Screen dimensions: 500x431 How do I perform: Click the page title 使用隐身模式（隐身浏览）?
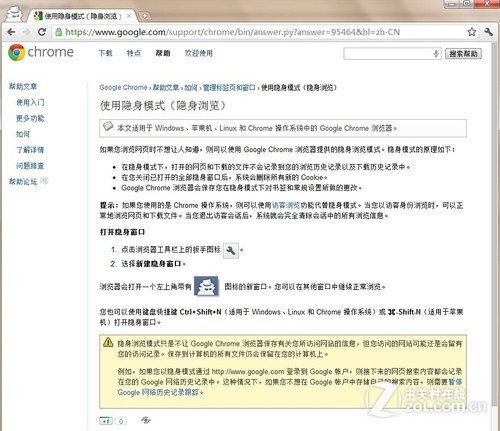point(163,106)
